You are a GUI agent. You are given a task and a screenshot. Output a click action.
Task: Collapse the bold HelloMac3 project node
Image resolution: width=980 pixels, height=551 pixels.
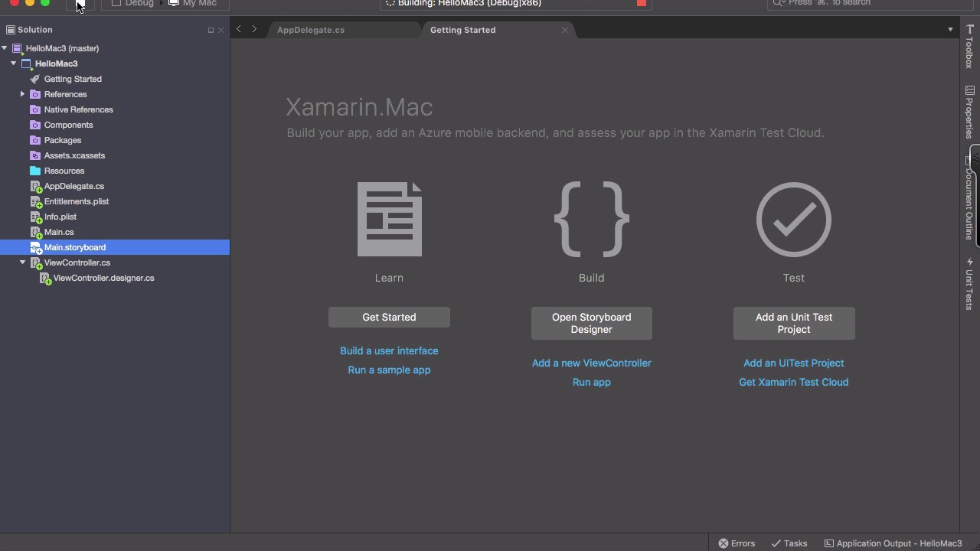click(x=14, y=64)
